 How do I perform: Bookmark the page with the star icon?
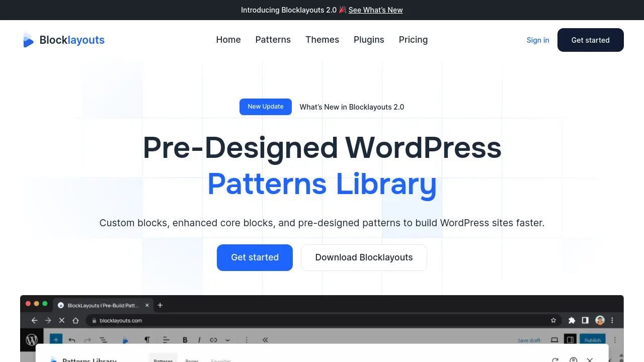pyautogui.click(x=553, y=320)
